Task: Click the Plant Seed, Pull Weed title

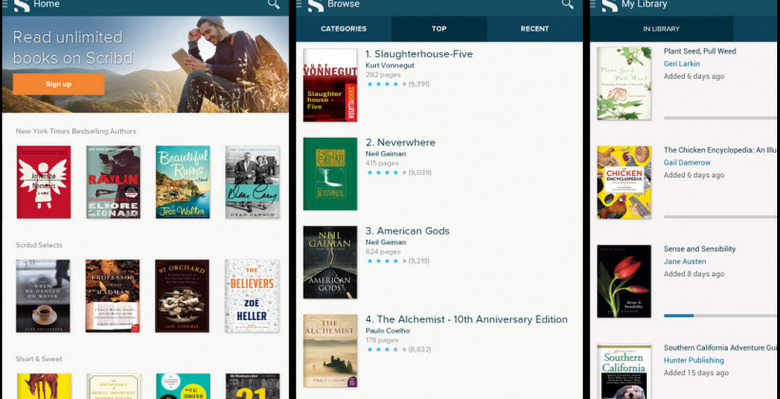Action: 699,51
